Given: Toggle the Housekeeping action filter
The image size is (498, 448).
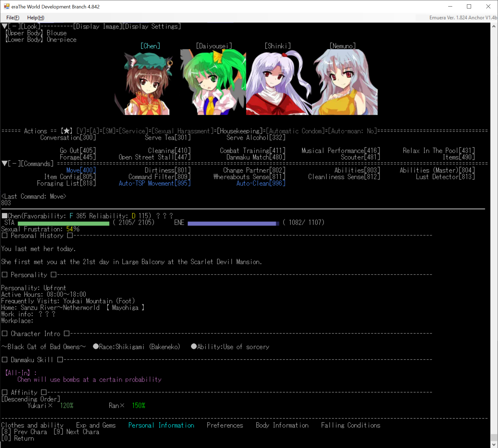Looking at the screenshot, I should click(240, 131).
